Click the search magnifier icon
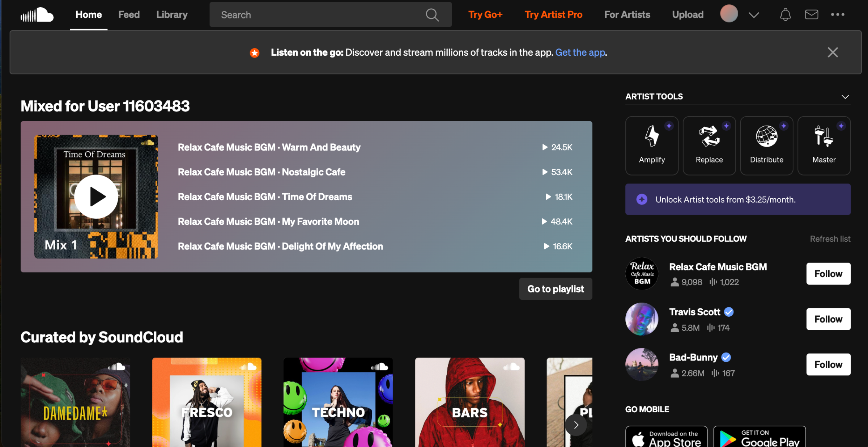This screenshot has height=447, width=868. [432, 14]
